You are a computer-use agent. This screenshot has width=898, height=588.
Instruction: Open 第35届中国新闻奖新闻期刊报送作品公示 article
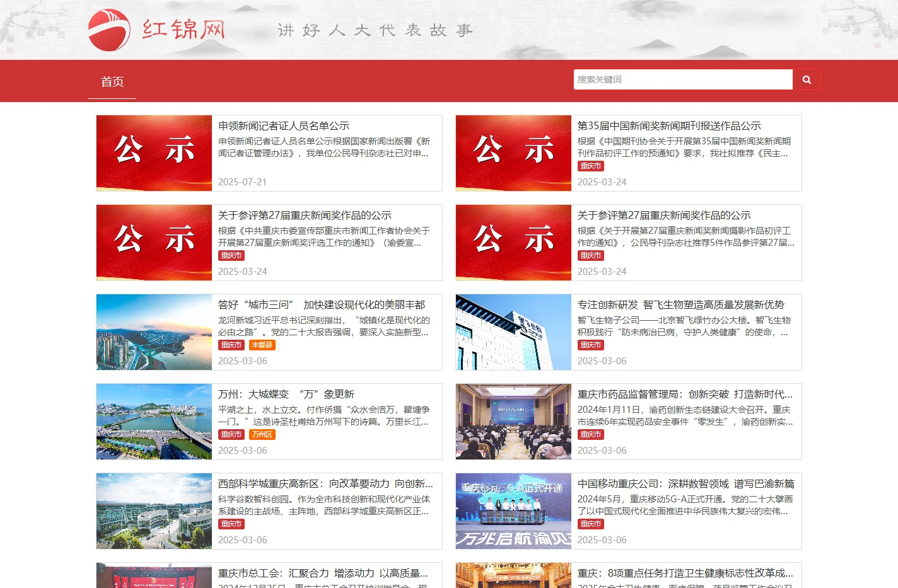[669, 126]
